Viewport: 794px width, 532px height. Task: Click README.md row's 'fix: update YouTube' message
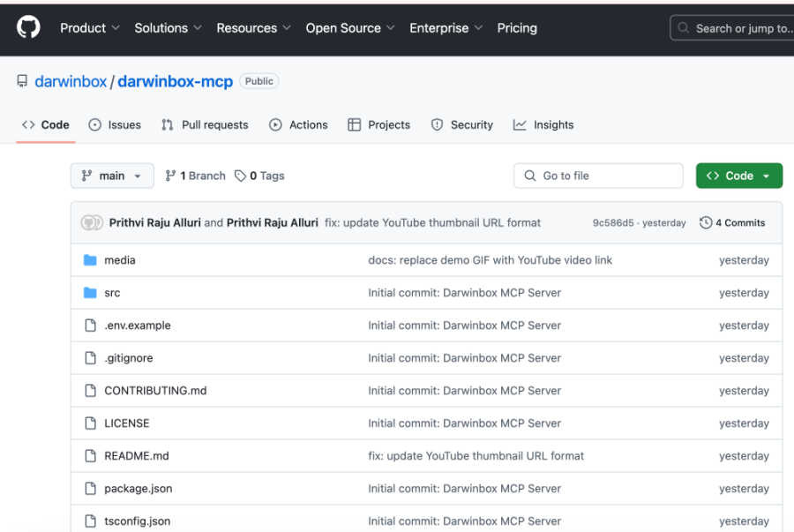476,455
